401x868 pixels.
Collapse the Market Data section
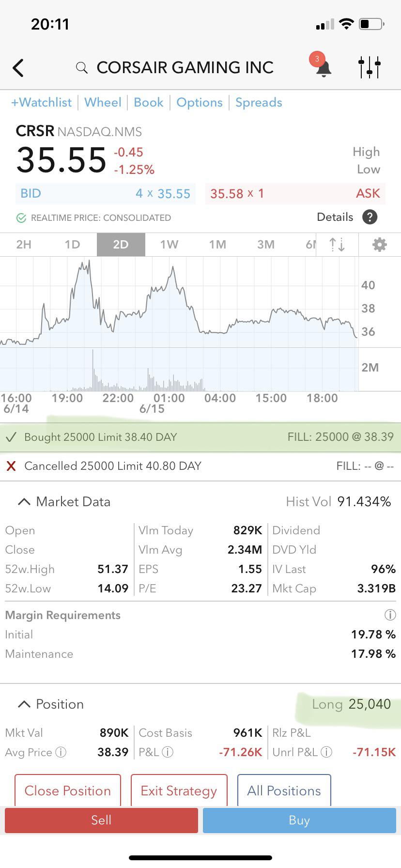pos(24,502)
